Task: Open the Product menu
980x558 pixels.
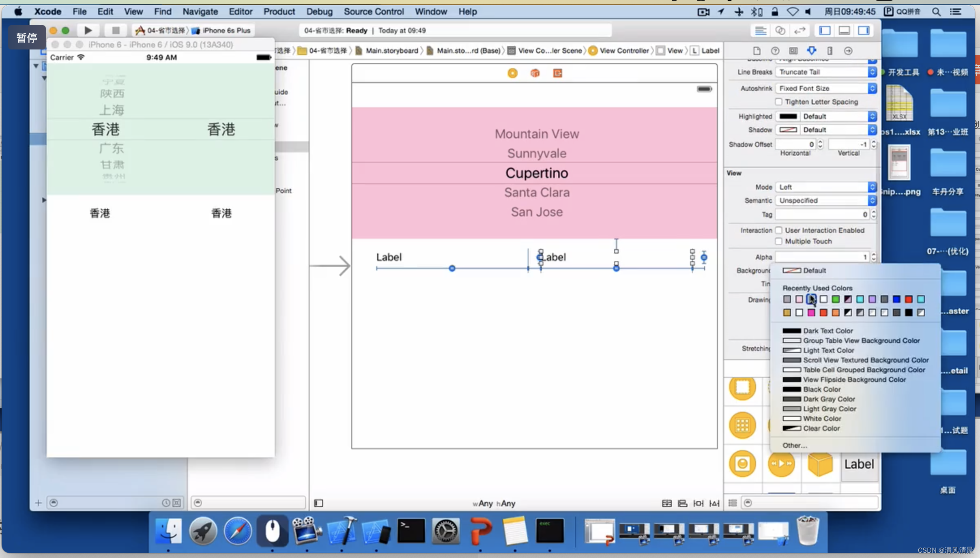Action: [x=279, y=11]
